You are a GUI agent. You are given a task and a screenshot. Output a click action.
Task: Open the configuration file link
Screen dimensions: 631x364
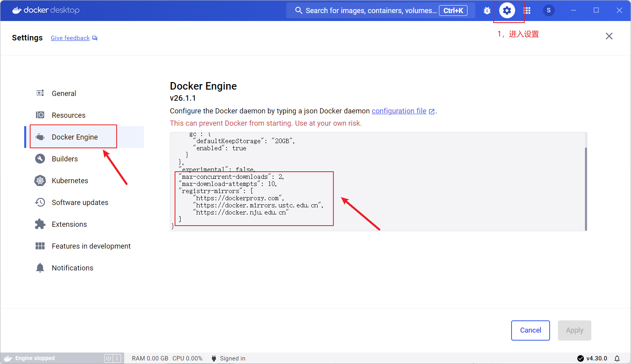click(399, 111)
